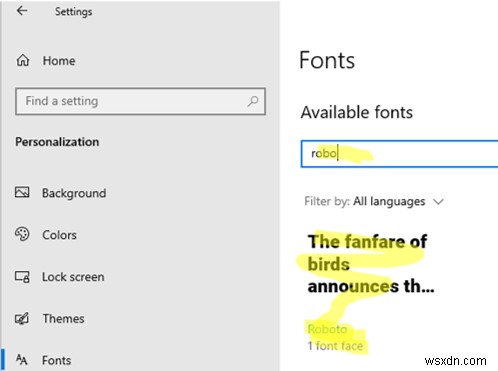The width and height of the screenshot is (498, 371).
Task: Click the Roboto font name
Action: (327, 329)
